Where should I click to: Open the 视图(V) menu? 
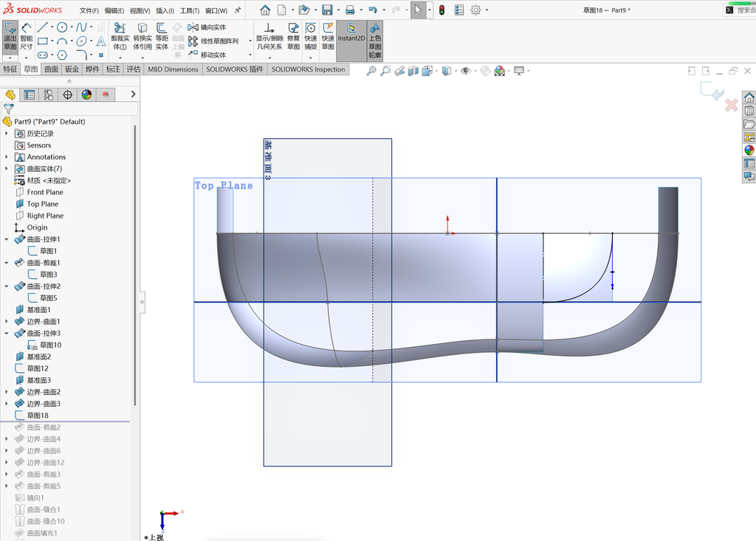(140, 10)
